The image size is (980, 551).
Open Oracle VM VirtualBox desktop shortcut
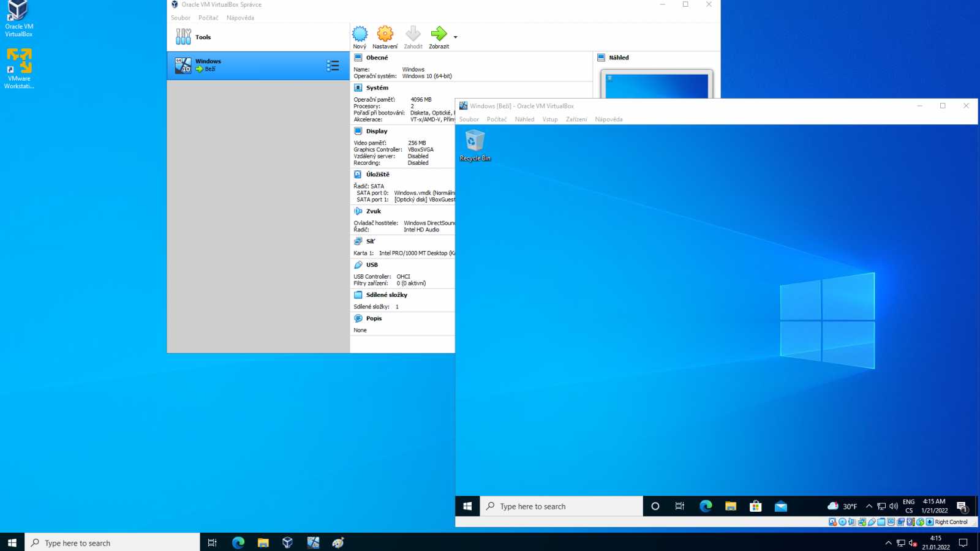[19, 19]
